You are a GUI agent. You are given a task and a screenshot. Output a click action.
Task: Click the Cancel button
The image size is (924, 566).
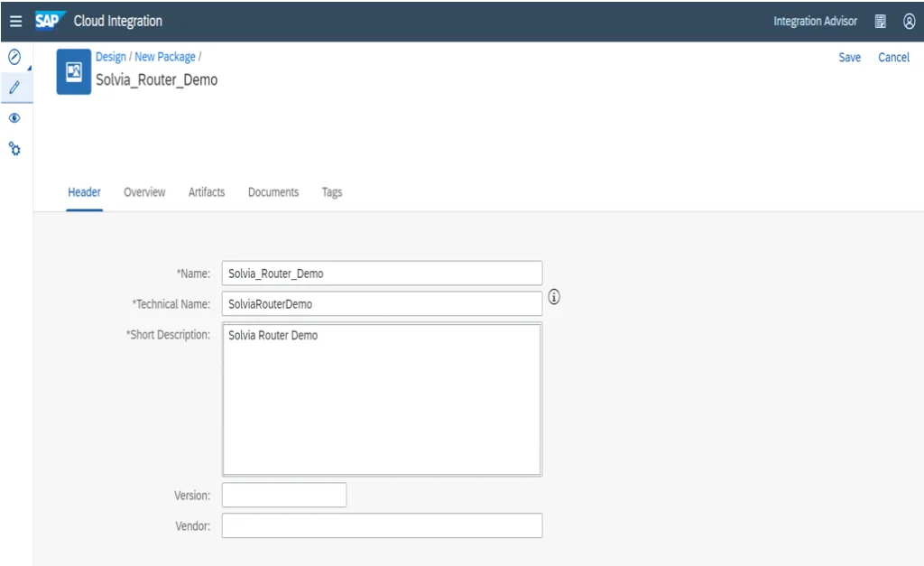[893, 57]
